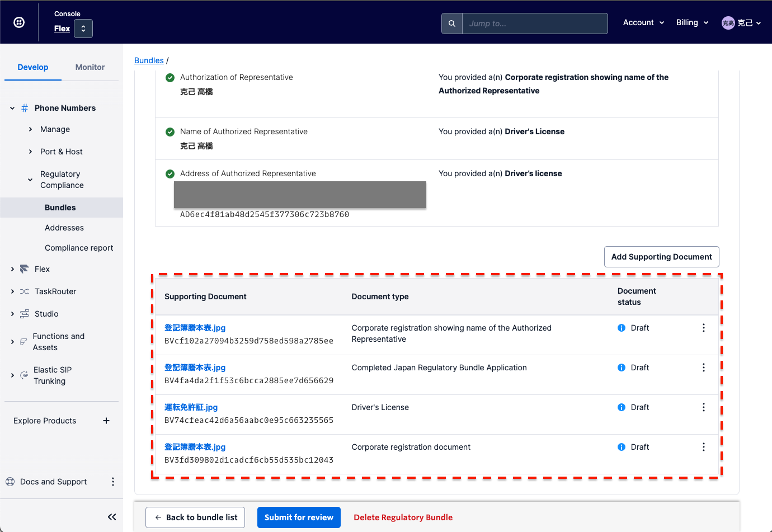Switch to the Monitor tab
The width and height of the screenshot is (772, 532).
click(90, 67)
